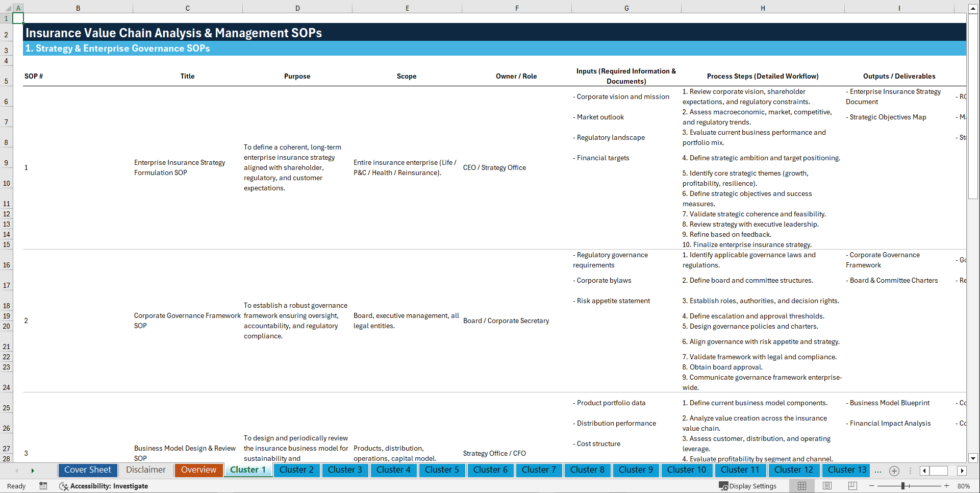Image resolution: width=980 pixels, height=493 pixels.
Task: Click the vertical scrollbar down arrow
Action: [973, 458]
